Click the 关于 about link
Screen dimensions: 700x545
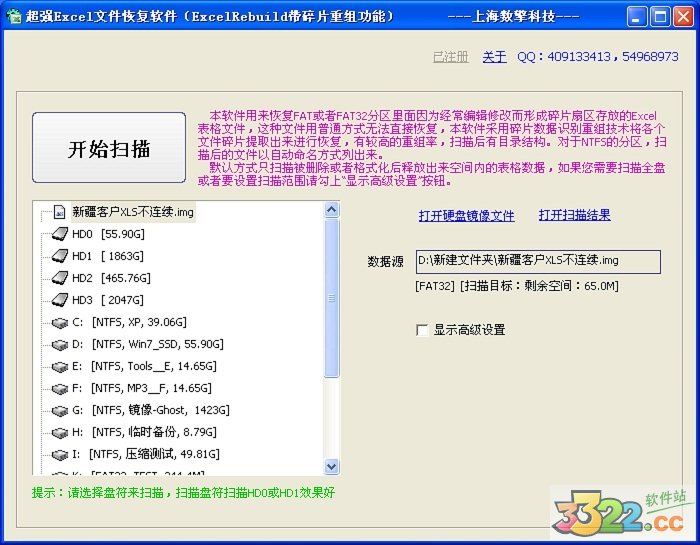pyautogui.click(x=494, y=57)
